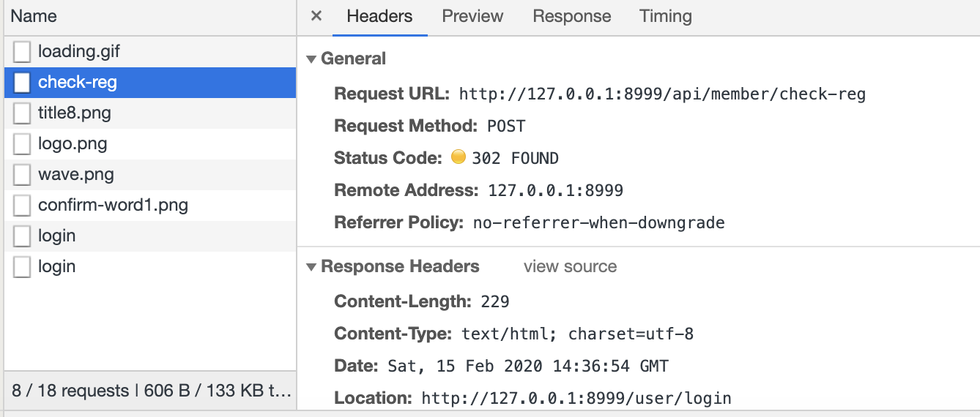
Task: Click the loading.gif file icon
Action: (x=23, y=52)
